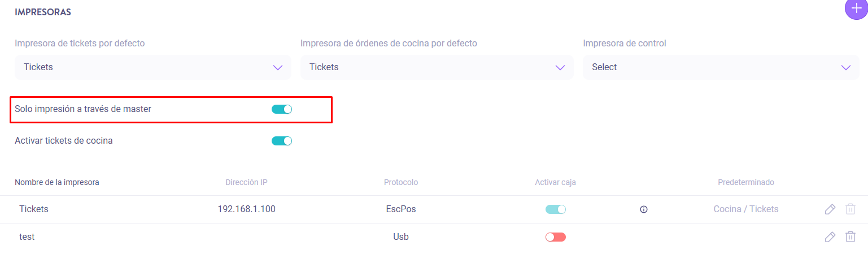The image size is (868, 271).
Task: Disable Activar tickets de cocina switch
Action: coord(282,141)
